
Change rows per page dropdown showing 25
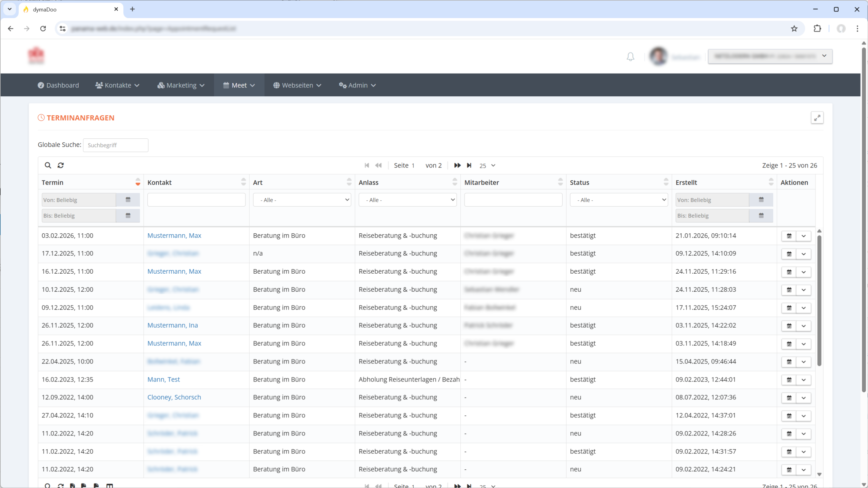[487, 165]
